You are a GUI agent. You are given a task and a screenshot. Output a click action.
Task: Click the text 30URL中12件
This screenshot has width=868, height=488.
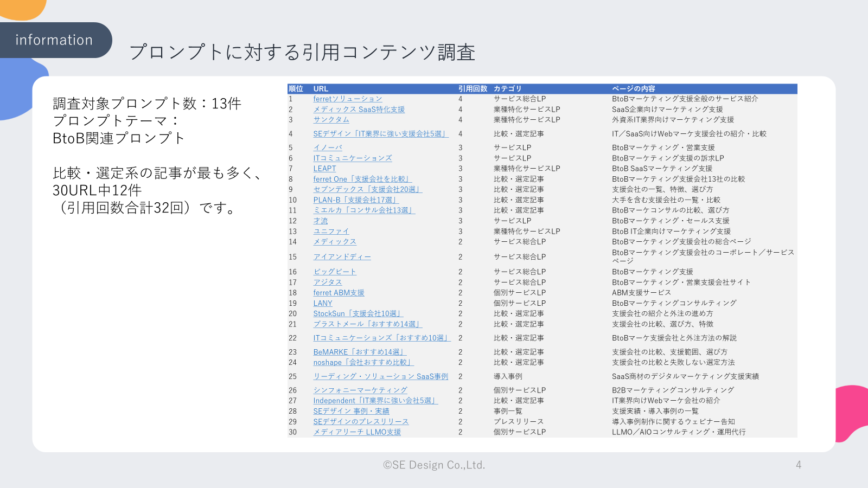[97, 190]
